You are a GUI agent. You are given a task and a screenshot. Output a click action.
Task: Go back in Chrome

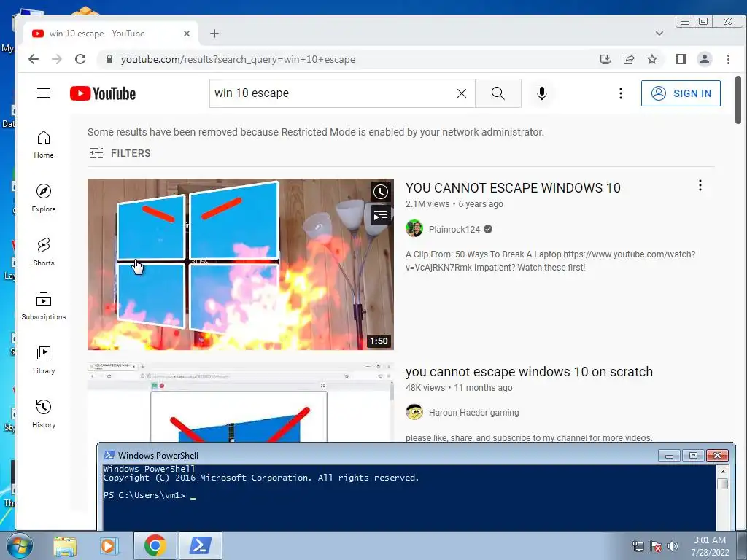33,59
